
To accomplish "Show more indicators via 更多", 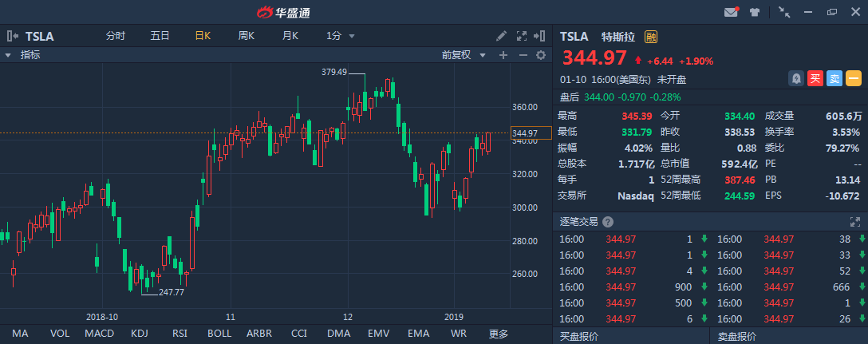I will tap(499, 334).
